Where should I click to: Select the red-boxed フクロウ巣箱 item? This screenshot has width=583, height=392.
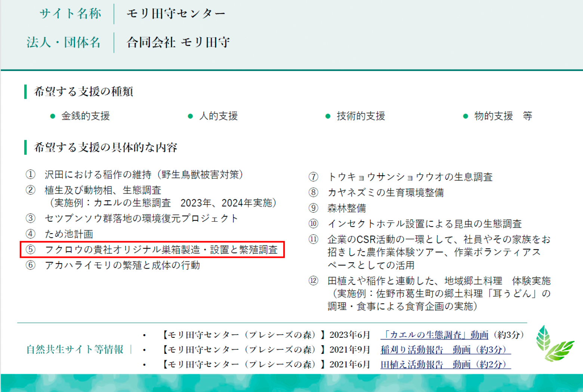[x=161, y=250]
